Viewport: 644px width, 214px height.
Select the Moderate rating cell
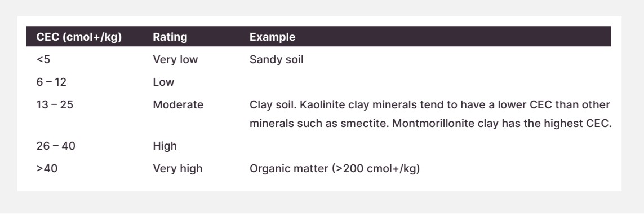point(178,105)
